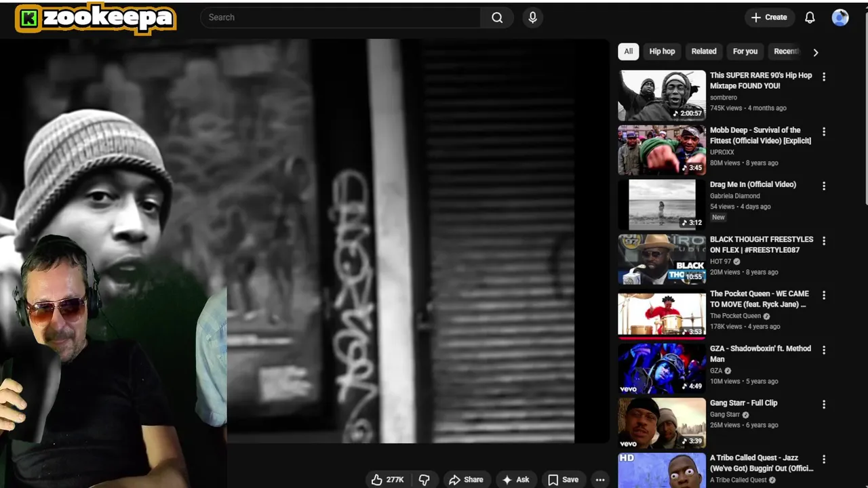This screenshot has width=868, height=488.
Task: Open the title 'BLACK THOUGHT FREESTYLES ON FLEX'
Action: (761, 245)
